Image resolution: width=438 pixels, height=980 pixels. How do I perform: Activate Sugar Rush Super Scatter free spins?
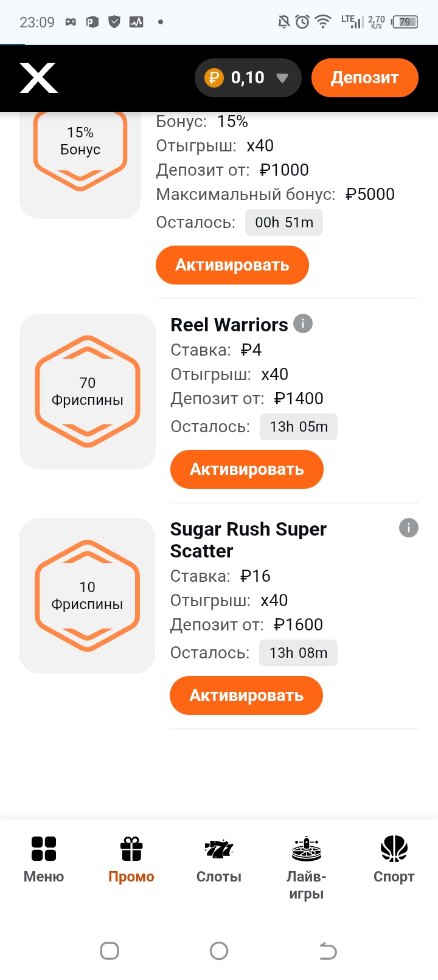[x=246, y=695]
